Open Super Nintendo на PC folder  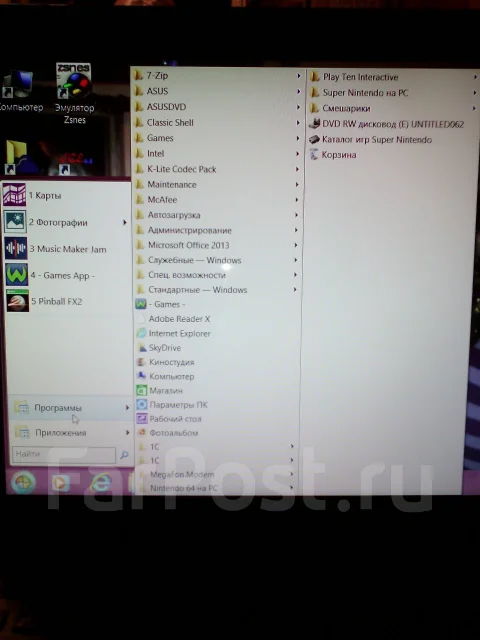pyautogui.click(x=393, y=93)
